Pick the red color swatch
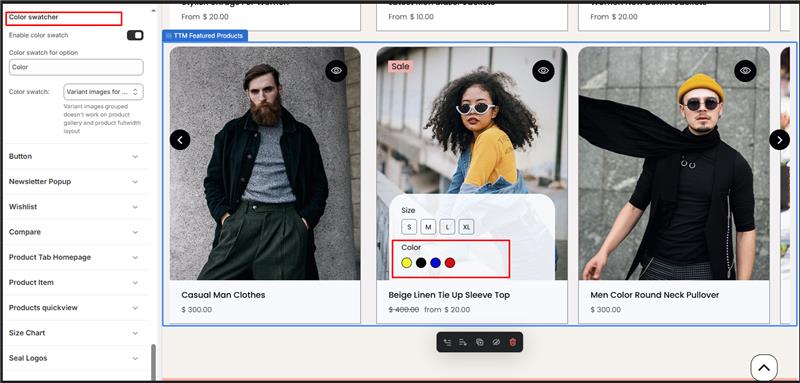Screen dimensions: 800x383 pyautogui.click(x=449, y=263)
